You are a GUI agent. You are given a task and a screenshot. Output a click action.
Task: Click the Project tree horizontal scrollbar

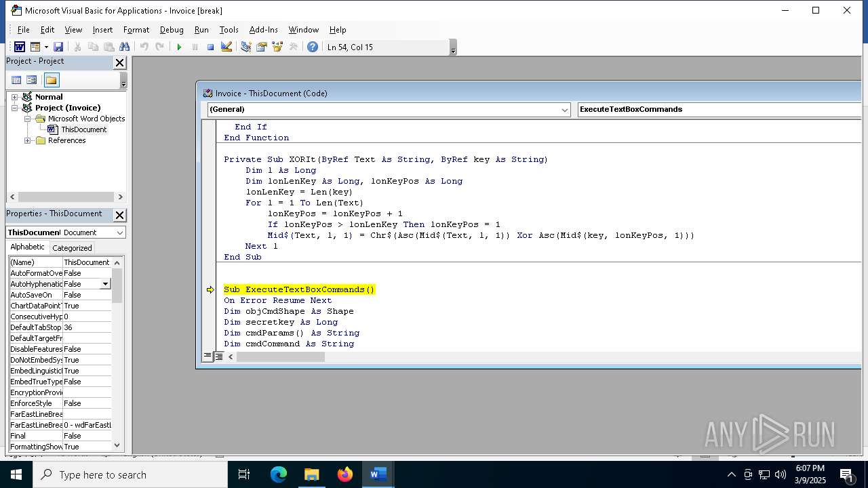(66, 197)
